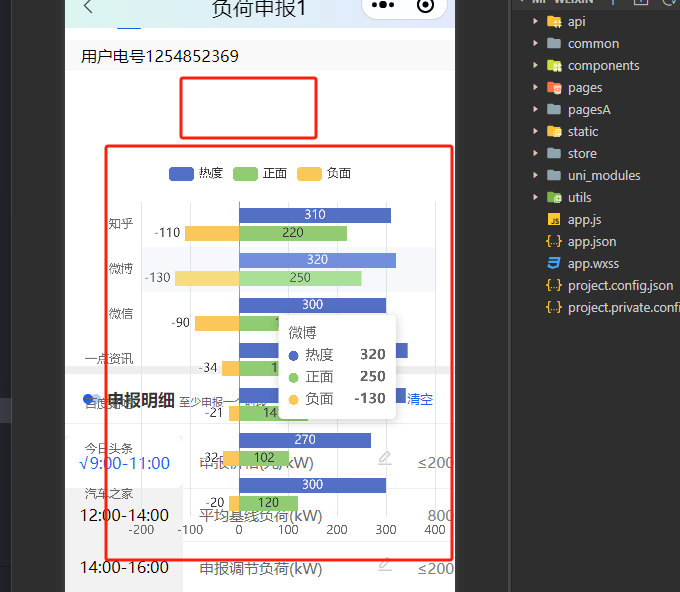The image size is (680, 592).
Task: Click the components folder icon
Action: (554, 65)
